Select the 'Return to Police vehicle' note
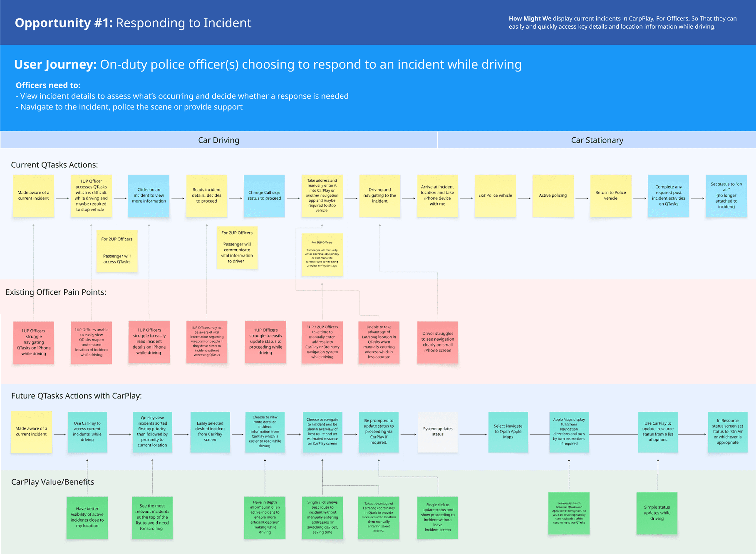 tap(610, 195)
